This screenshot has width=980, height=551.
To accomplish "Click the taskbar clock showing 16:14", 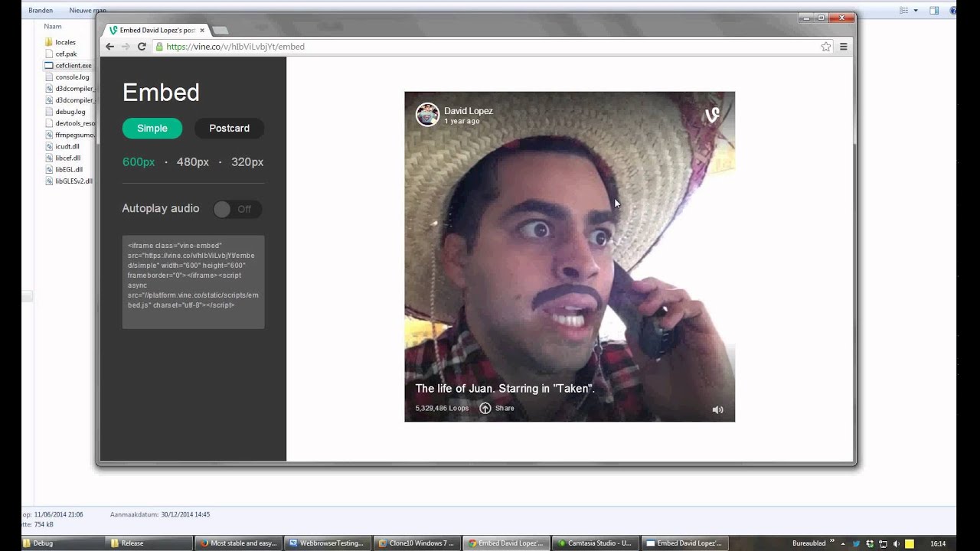I will pyautogui.click(x=938, y=544).
